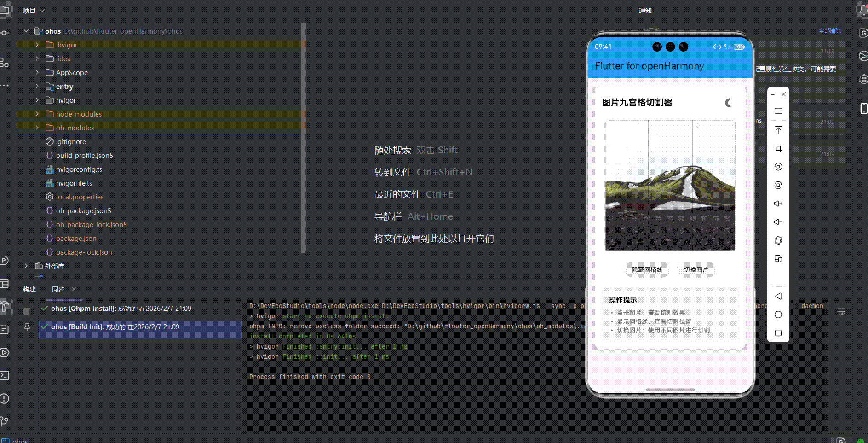This screenshot has height=443, width=868.
Task: Tap the emulator Recents square button
Action: [x=778, y=333]
